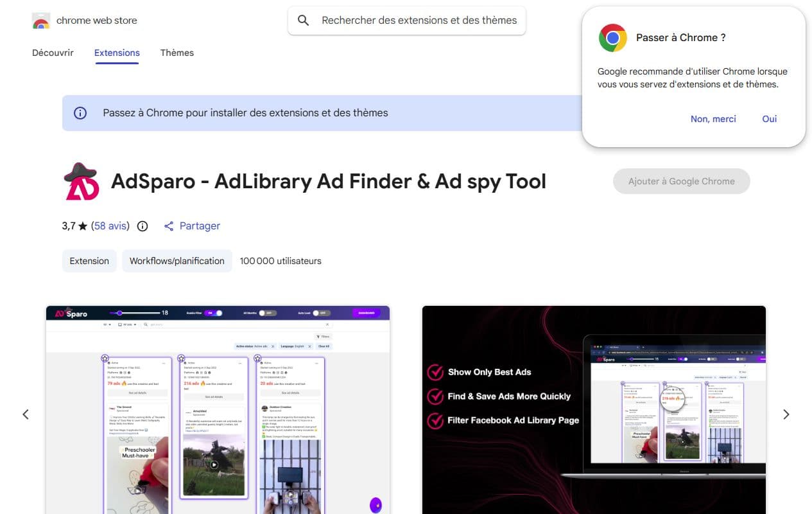The height and width of the screenshot is (514, 812).
Task: Click the 3,7 star rating text
Action: tap(74, 226)
